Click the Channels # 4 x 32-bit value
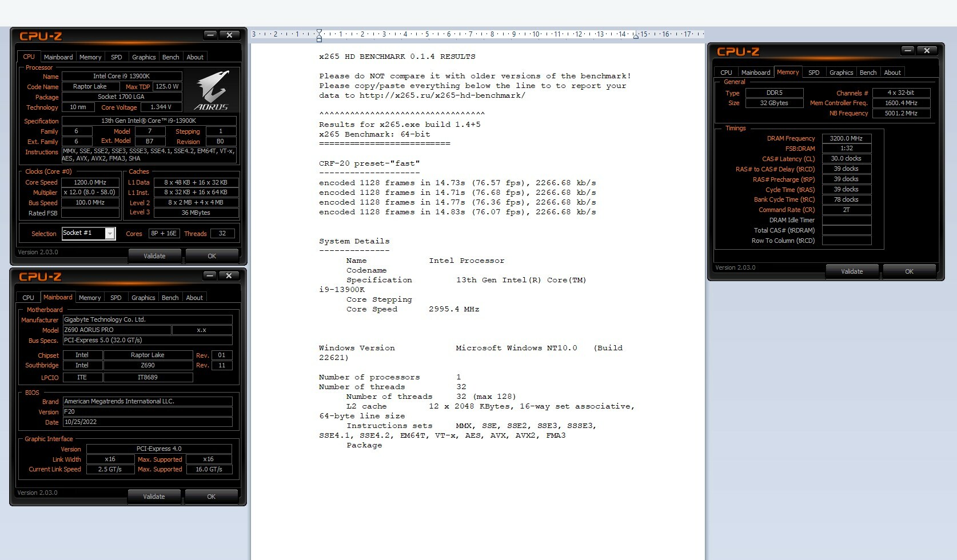The height and width of the screenshot is (560, 957). (x=901, y=93)
